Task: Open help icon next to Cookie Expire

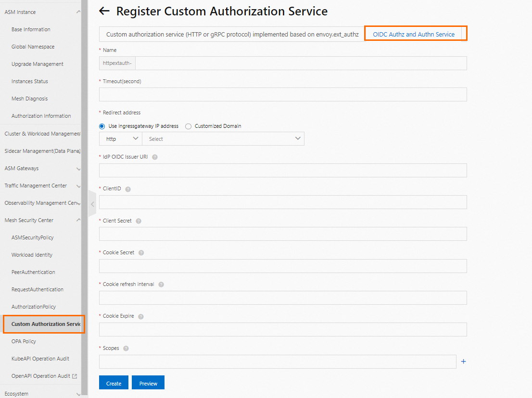Action: point(141,317)
